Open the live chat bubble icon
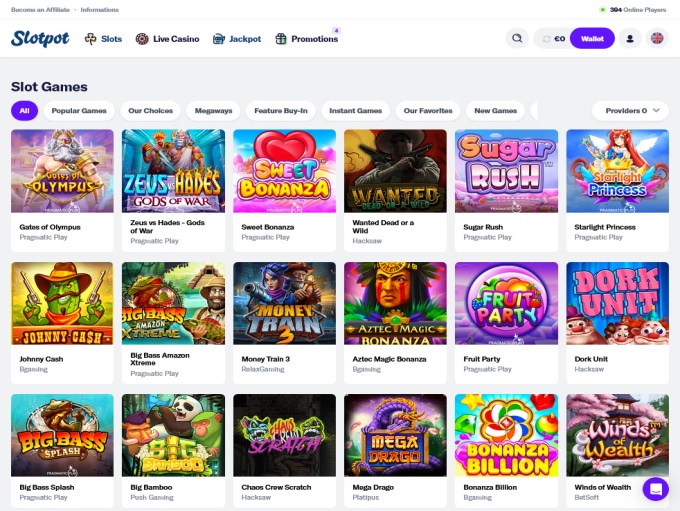Screen dimensions: 680x511 (x=655, y=489)
